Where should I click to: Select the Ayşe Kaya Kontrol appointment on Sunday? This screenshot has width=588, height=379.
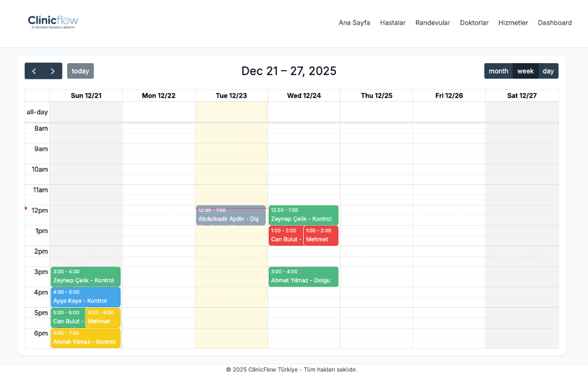(85, 297)
